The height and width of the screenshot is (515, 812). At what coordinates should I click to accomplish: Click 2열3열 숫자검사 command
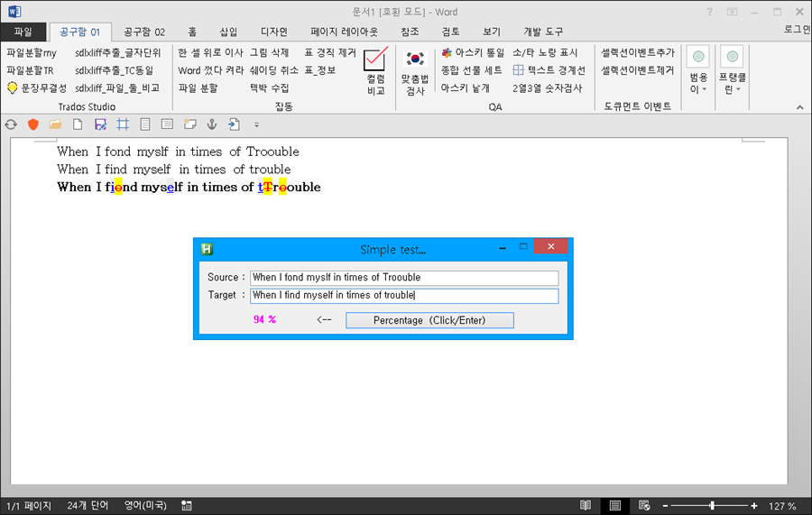[548, 88]
